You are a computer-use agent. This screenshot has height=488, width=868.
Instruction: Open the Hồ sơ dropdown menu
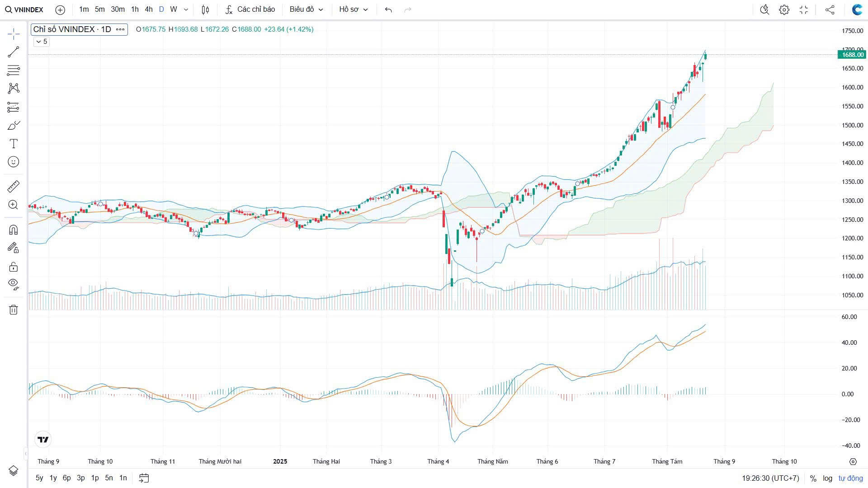click(353, 9)
